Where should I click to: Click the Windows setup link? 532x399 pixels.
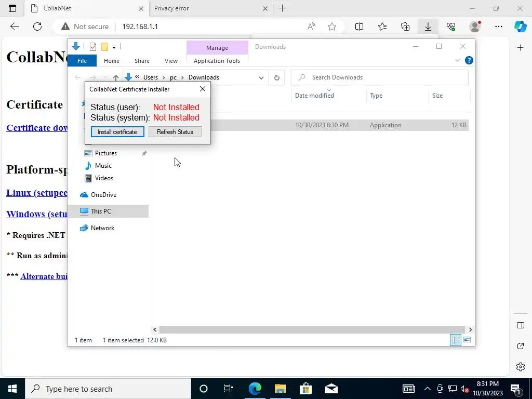pyautogui.click(x=37, y=214)
